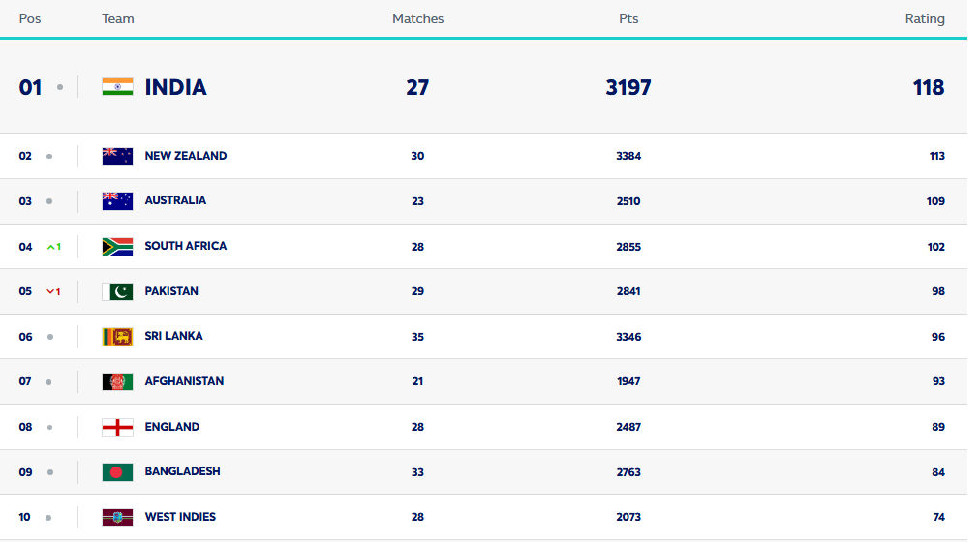Click the Australia flag icon
980x542 pixels.
tap(117, 201)
